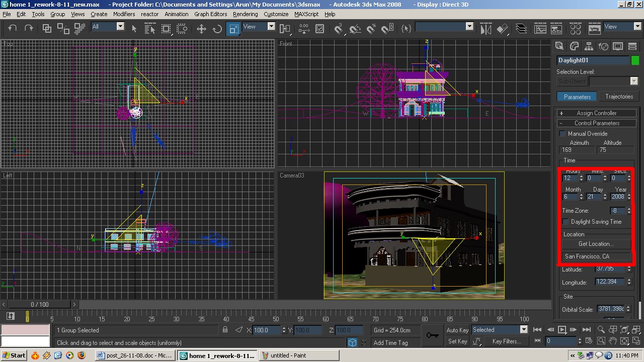Viewport: 644px width, 362px height.
Task: Click the Get Location button
Action: (x=596, y=244)
